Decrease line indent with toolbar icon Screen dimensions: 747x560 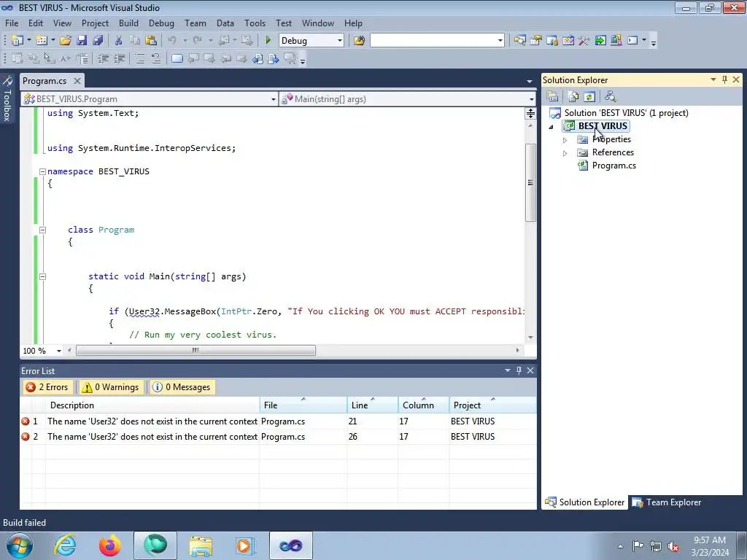103,58
